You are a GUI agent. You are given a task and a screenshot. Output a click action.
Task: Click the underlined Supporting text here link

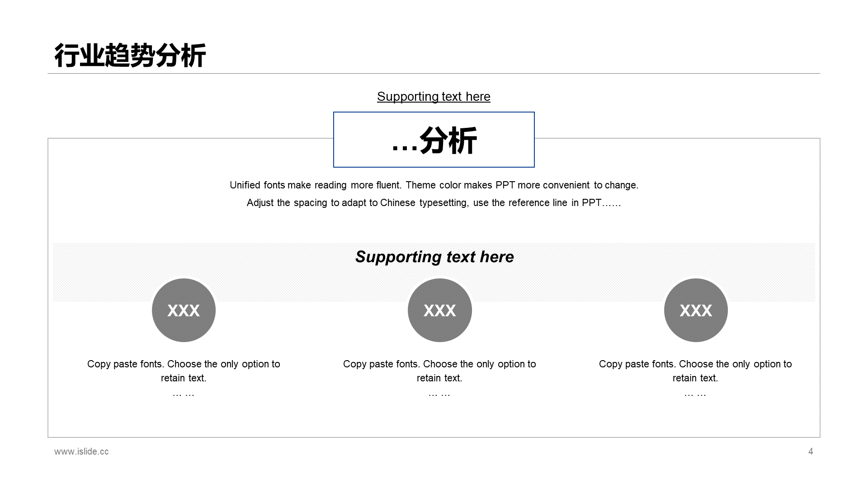pyautogui.click(x=434, y=96)
